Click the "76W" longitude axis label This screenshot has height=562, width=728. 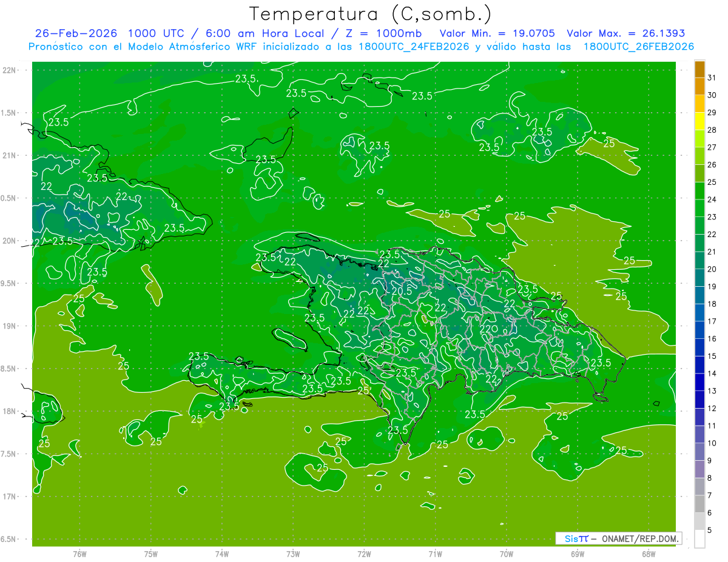79,554
